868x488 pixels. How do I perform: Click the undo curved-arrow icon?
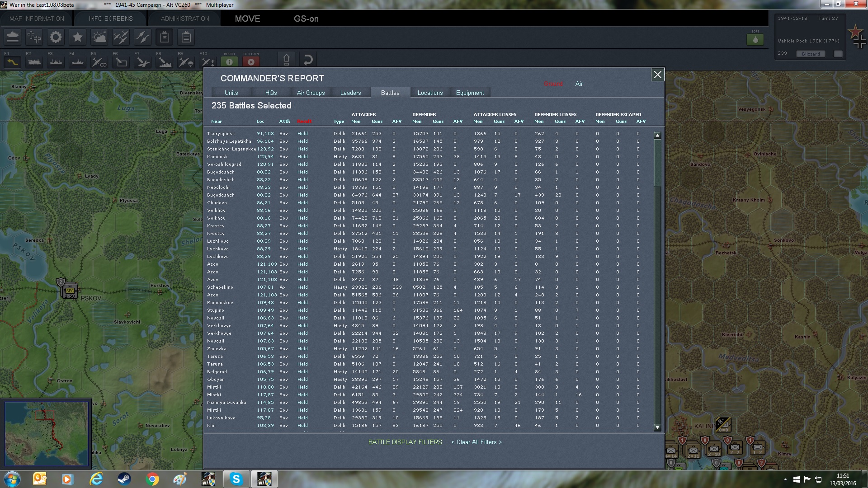(308, 60)
